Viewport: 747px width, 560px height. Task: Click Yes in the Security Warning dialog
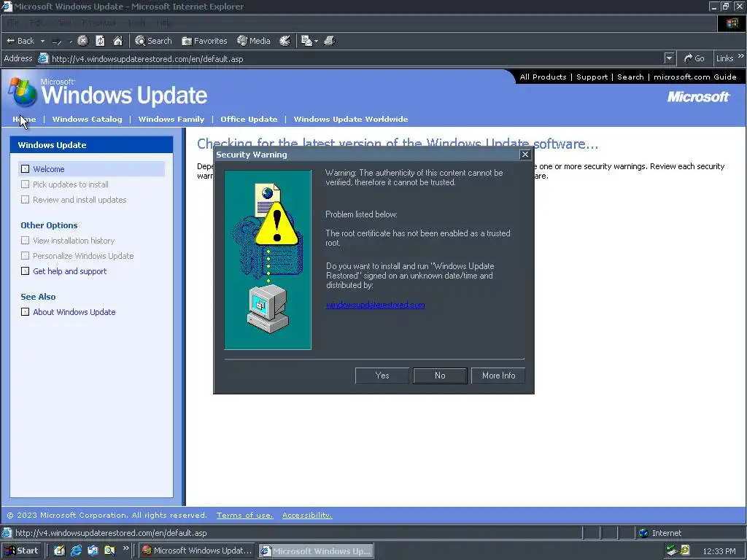pyautogui.click(x=382, y=376)
